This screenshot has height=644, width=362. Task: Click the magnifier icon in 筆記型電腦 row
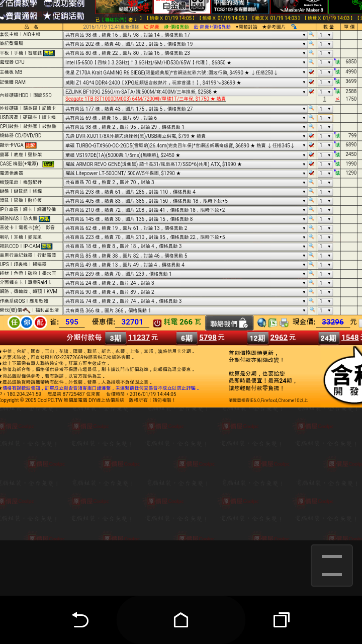click(x=311, y=44)
